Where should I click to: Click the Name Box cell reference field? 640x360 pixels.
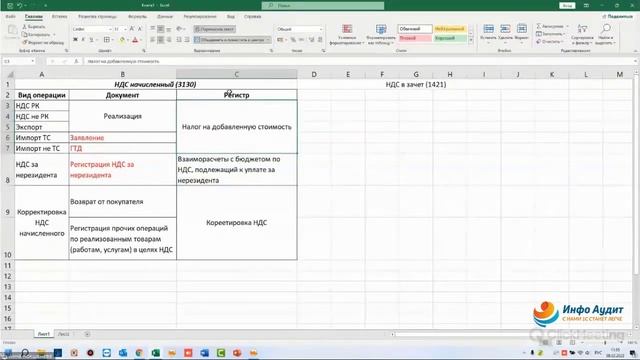tap(19, 61)
